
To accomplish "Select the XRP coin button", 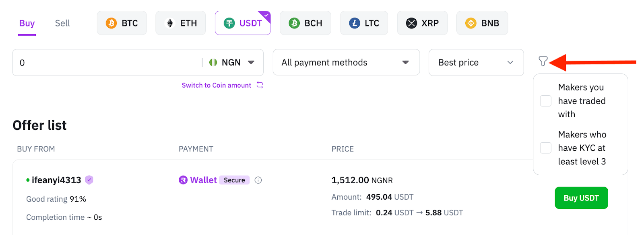I will (x=422, y=23).
